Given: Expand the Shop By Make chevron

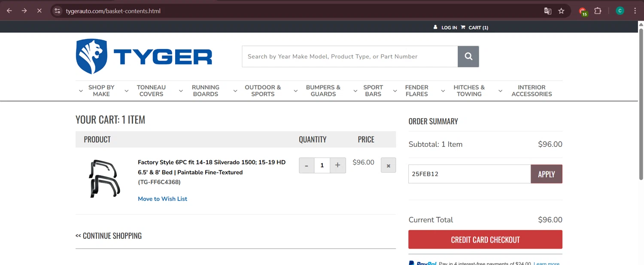Looking at the screenshot, I should point(81,91).
